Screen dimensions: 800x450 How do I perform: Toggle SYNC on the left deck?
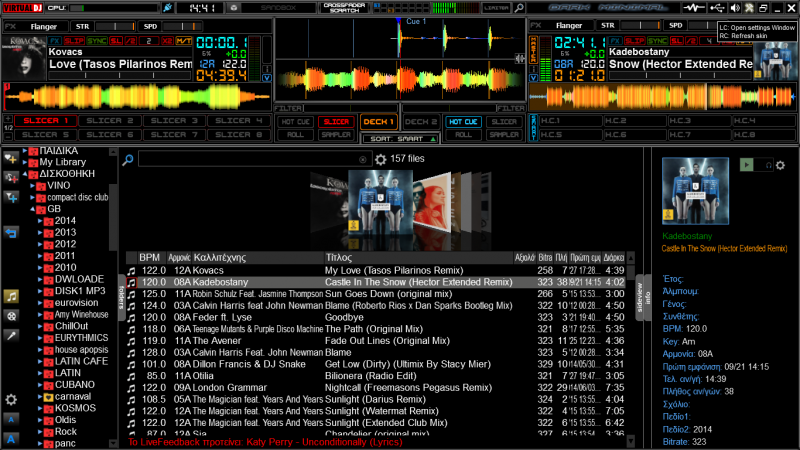(98, 41)
